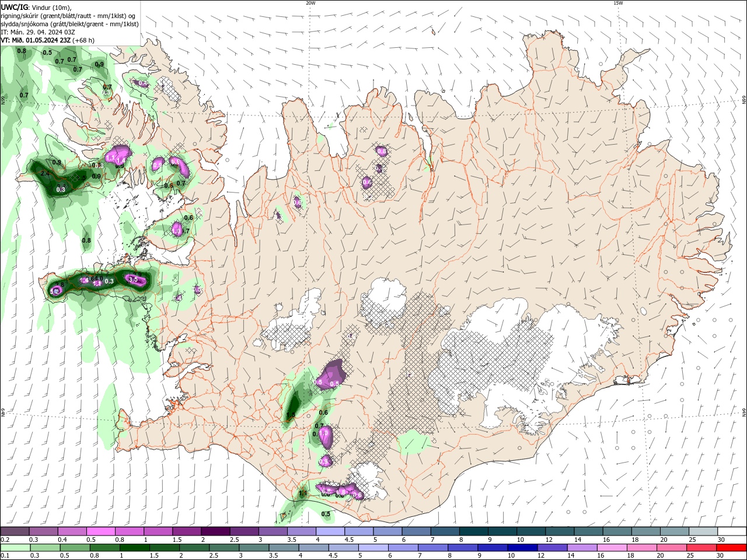
Task: Click the upper legend swatch starting at 4
Action: 330,531
